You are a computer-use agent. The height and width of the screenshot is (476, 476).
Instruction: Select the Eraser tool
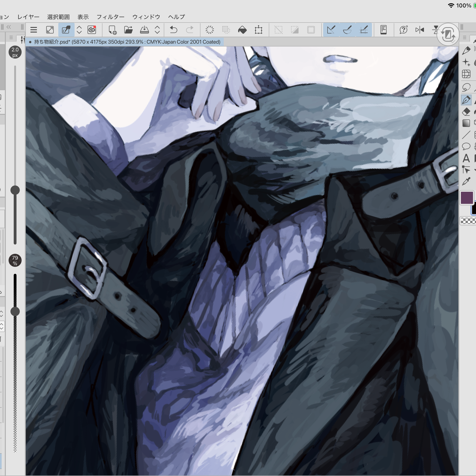tap(466, 112)
